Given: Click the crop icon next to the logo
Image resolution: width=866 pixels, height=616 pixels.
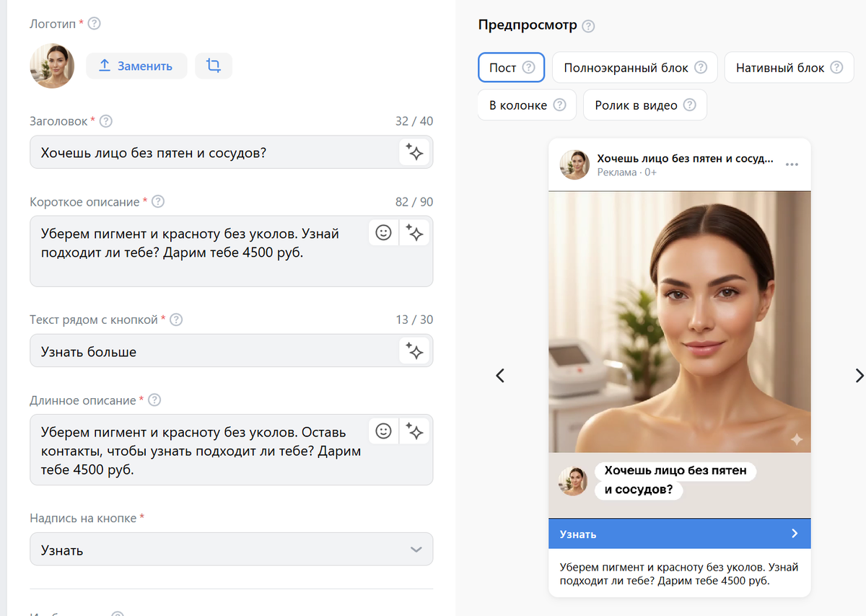Looking at the screenshot, I should tap(214, 66).
